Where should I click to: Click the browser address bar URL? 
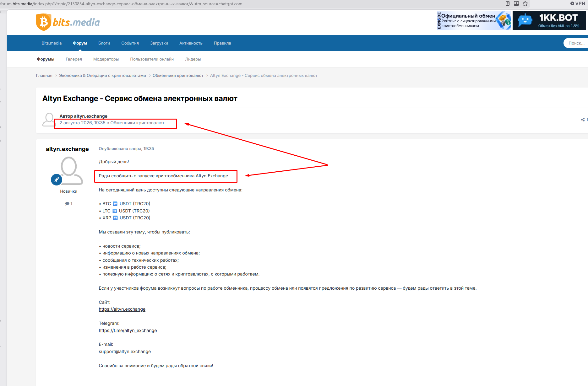click(x=121, y=4)
